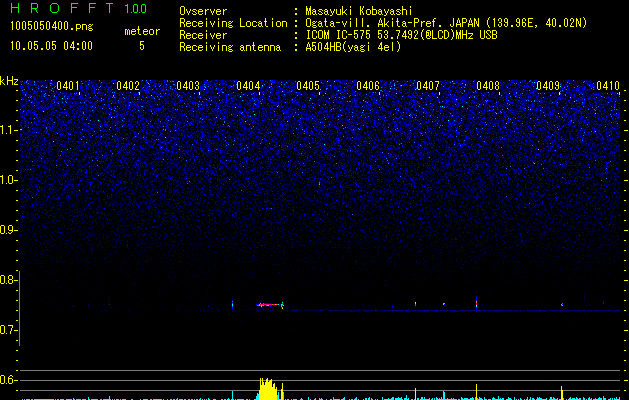Select the filename 1005050400.png

52,27
